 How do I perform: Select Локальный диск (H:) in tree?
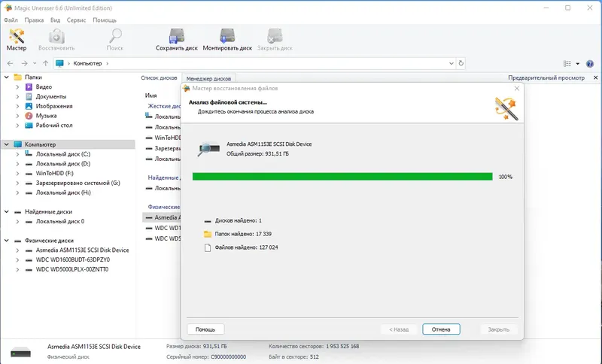pyautogui.click(x=63, y=193)
